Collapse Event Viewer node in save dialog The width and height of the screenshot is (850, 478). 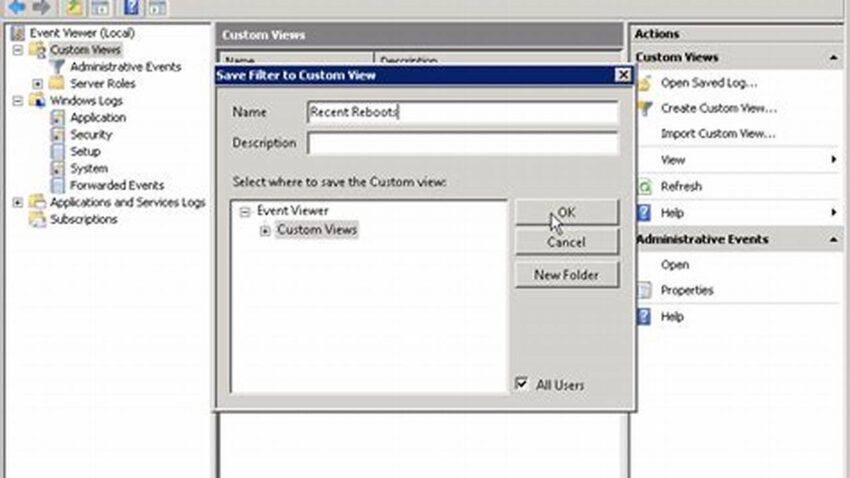(245, 211)
